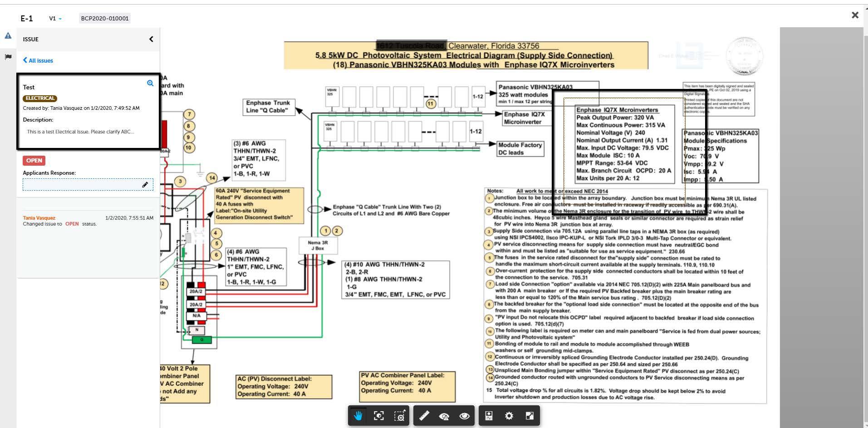Click the issue description text 'This is a test Electrical Issue'
868x428 pixels.
tap(81, 132)
